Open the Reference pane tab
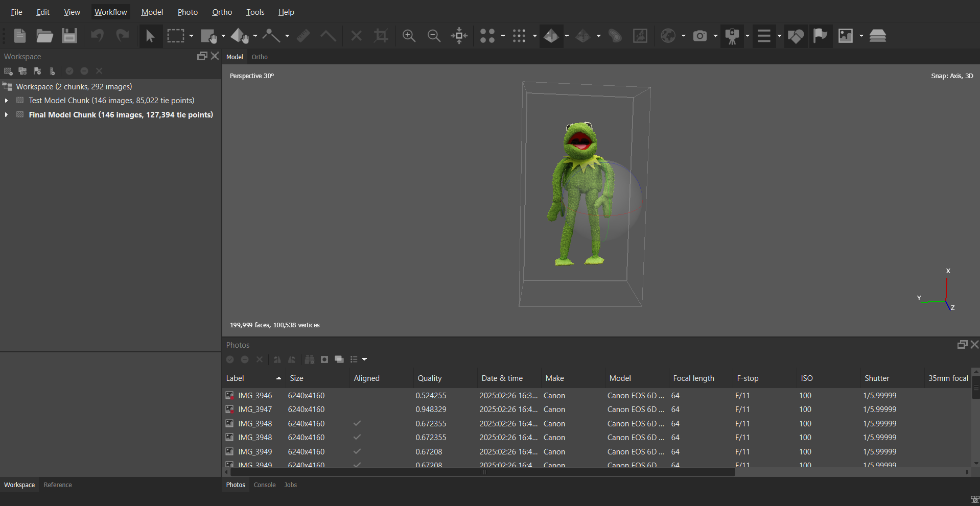Image resolution: width=980 pixels, height=506 pixels. 58,485
